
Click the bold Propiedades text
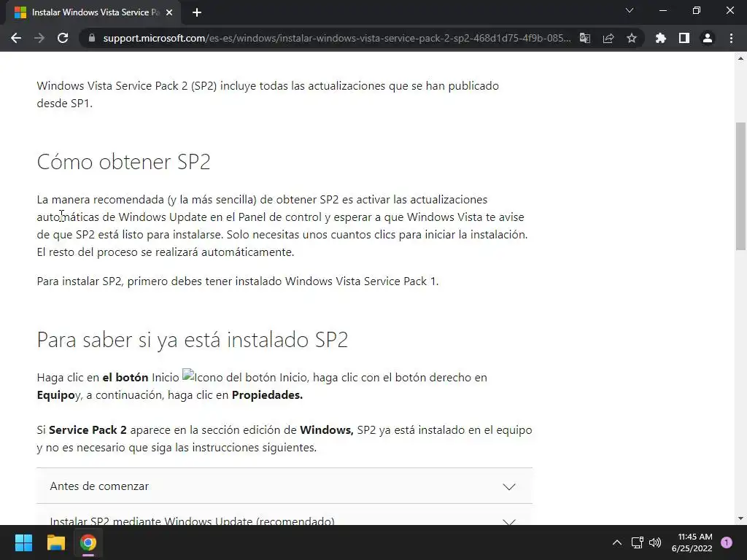267,394
